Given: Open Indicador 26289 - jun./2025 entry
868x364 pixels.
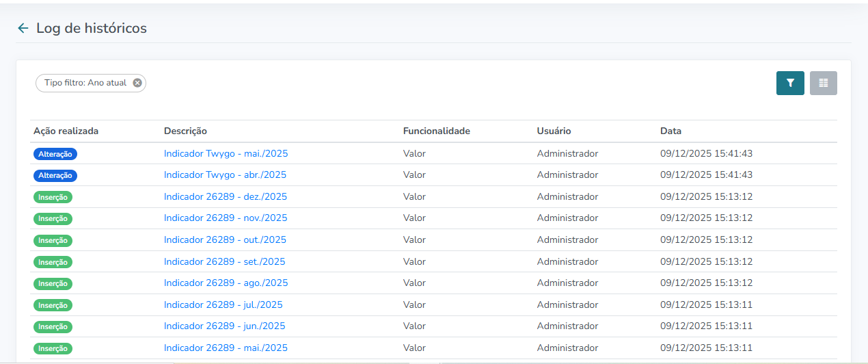Looking at the screenshot, I should [225, 326].
